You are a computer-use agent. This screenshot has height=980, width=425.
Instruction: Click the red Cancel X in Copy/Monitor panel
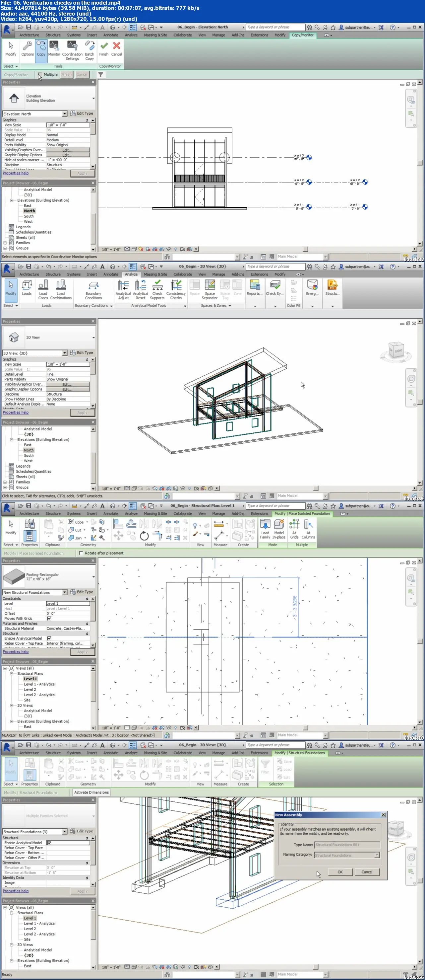pyautogui.click(x=117, y=49)
